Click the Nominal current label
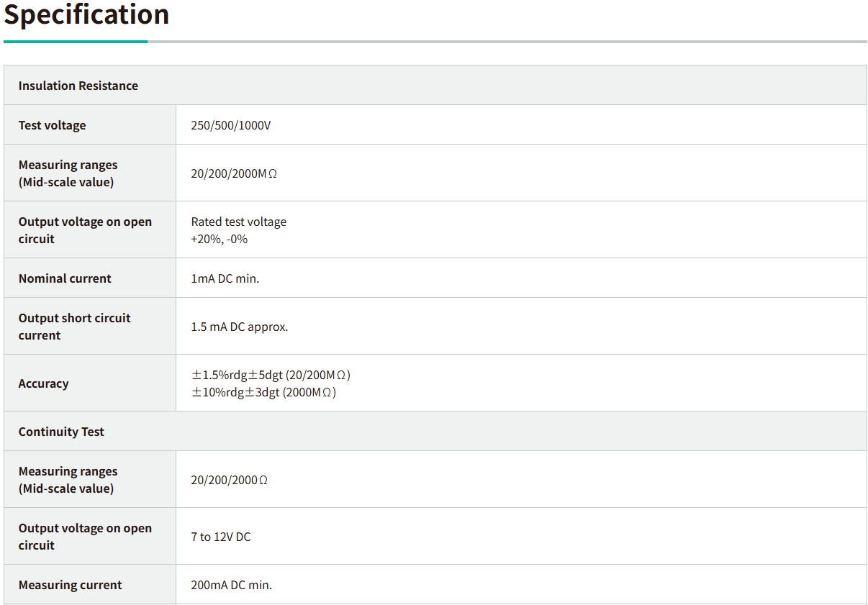 65,278
